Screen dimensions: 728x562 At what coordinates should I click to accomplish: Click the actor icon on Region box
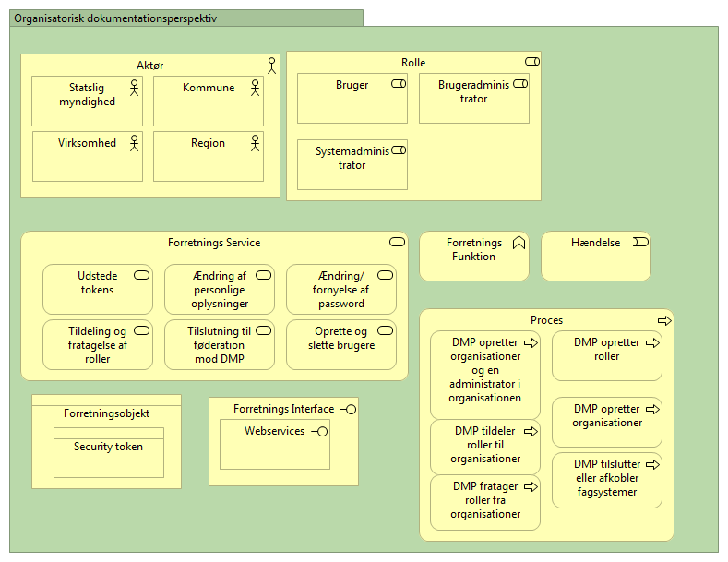pos(255,143)
